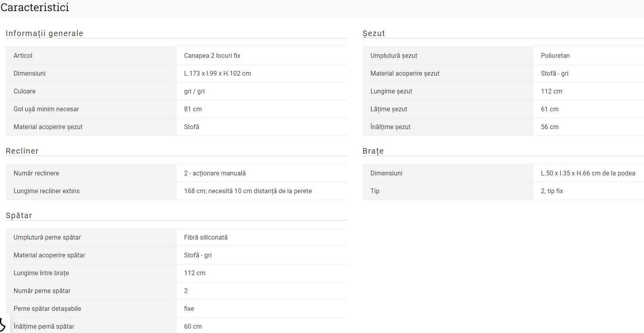The height and width of the screenshot is (333, 644).
Task: Select the value 81 cm
Action: 193,109
